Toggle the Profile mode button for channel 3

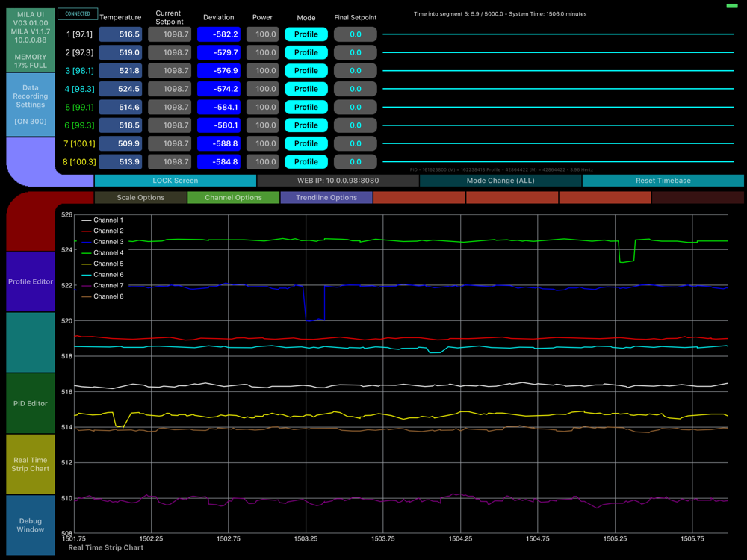tap(306, 70)
